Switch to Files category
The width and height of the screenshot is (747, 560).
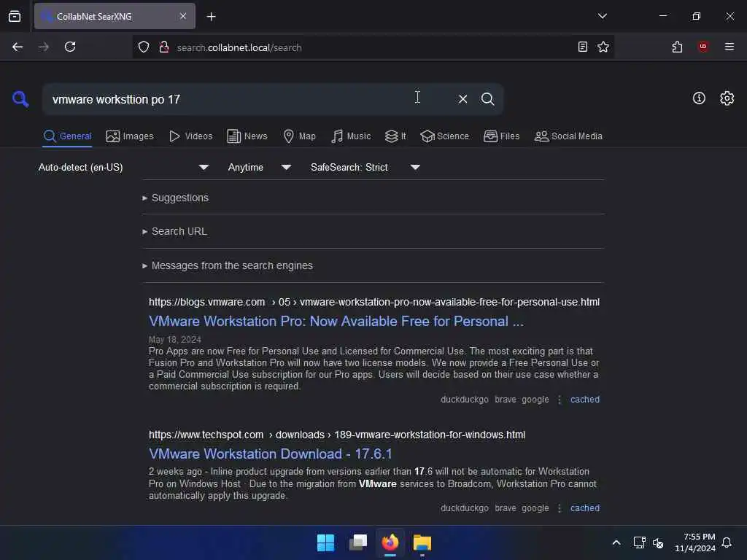click(501, 136)
